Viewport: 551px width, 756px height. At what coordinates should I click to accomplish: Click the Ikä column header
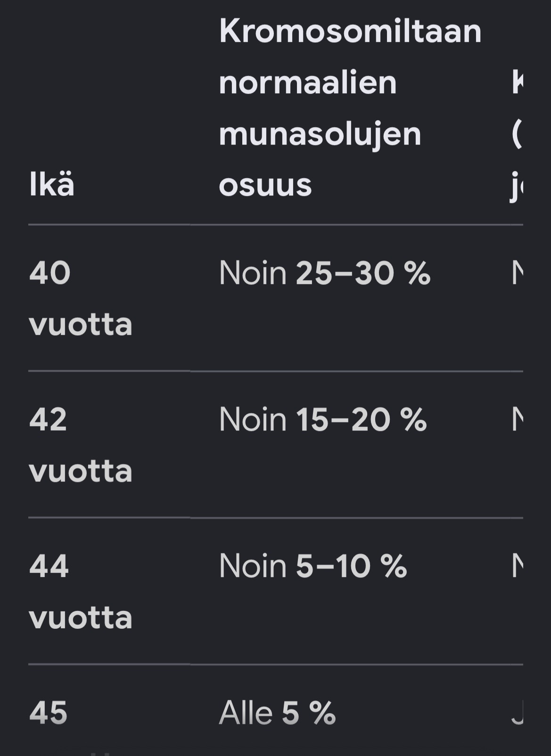click(52, 185)
